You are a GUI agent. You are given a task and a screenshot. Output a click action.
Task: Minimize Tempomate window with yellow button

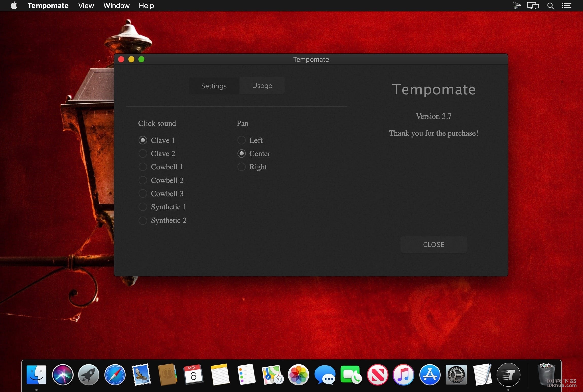click(131, 59)
